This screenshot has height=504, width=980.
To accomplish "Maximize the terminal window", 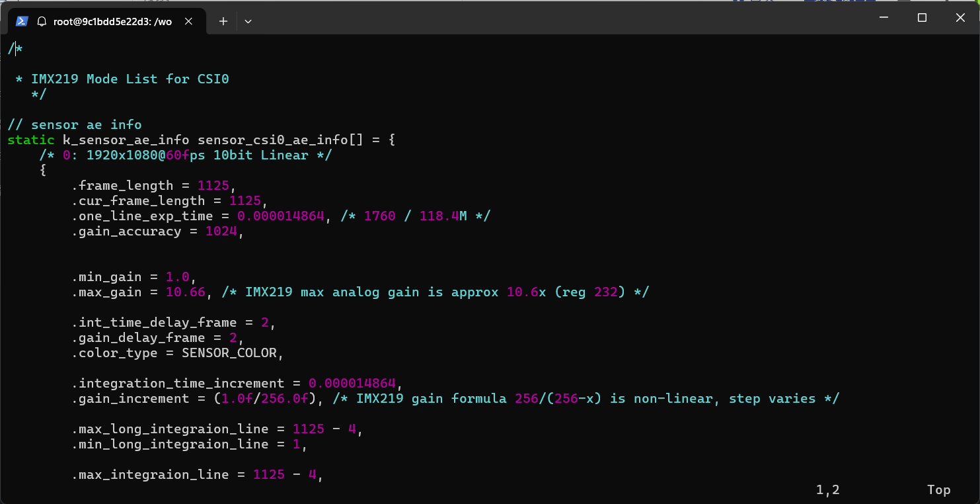I will [922, 18].
